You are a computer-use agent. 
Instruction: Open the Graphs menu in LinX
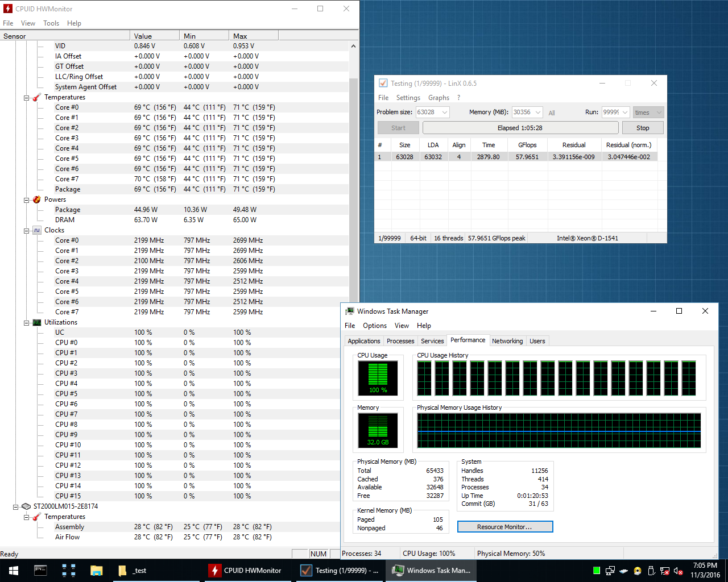439,98
